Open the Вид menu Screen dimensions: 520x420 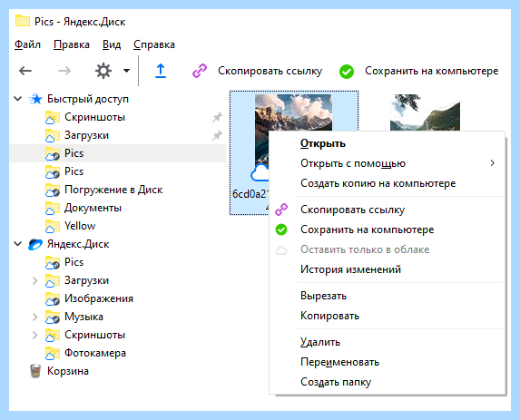pos(112,44)
